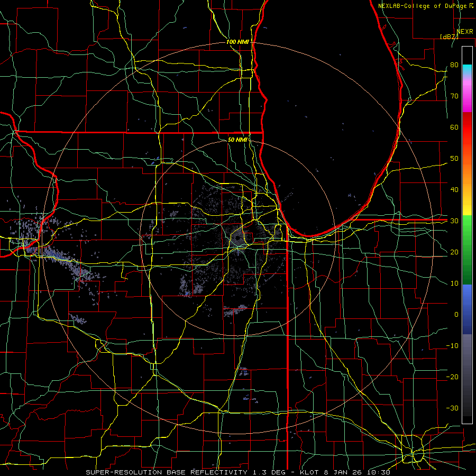Select the 50 NMI range ring label
The width and height of the screenshot is (476, 476).
237,140
